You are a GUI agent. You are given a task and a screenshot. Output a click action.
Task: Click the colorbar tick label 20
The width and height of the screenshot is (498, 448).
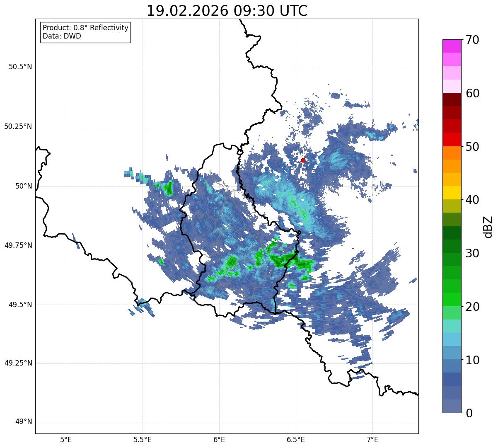coord(472,307)
